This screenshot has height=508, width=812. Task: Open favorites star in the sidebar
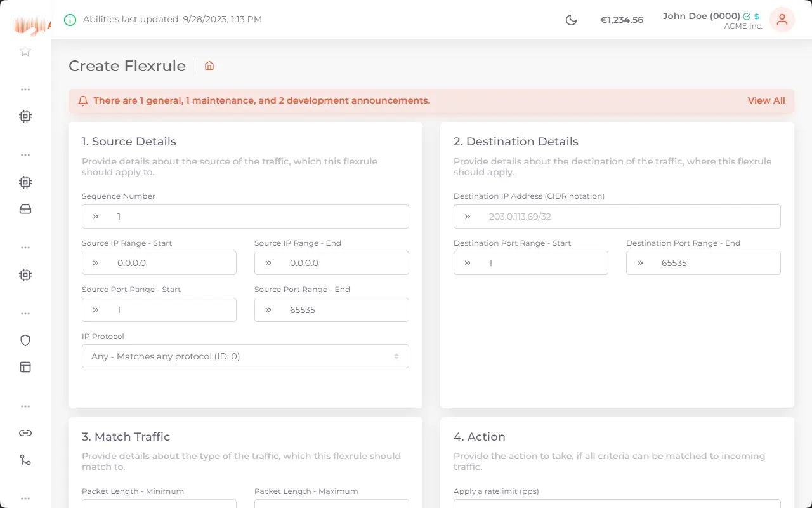click(25, 51)
